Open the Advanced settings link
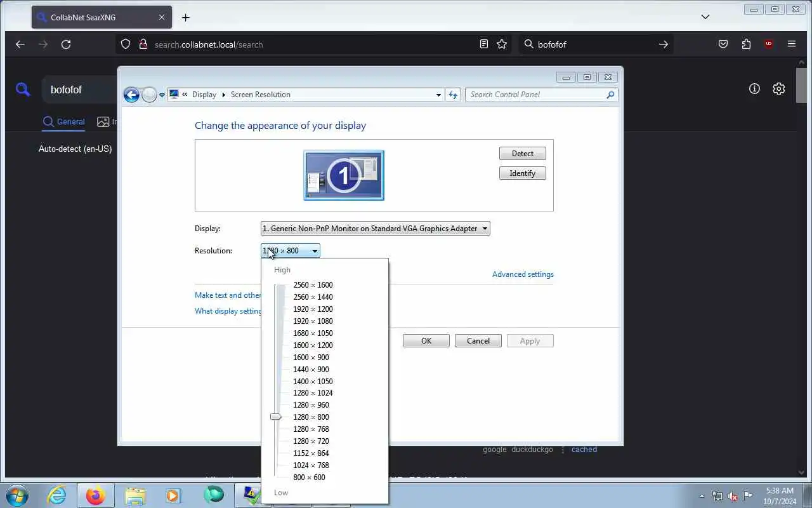Viewport: 812px width, 508px height. pyautogui.click(x=523, y=274)
